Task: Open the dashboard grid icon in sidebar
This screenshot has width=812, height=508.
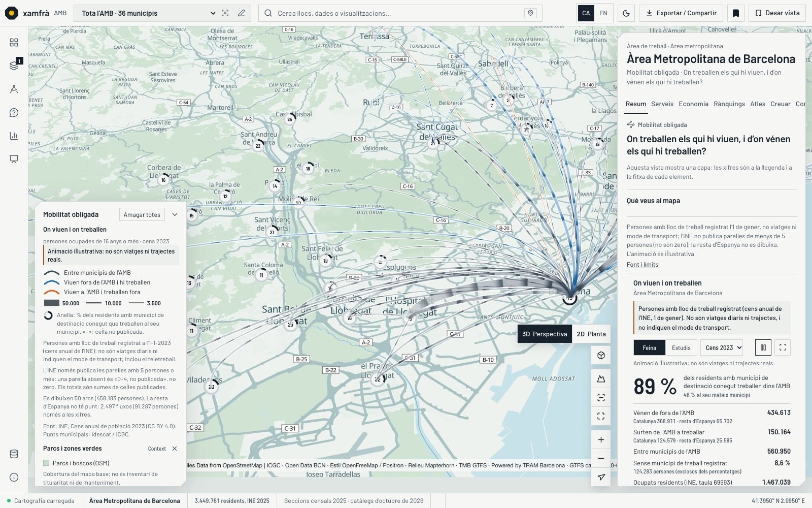Action: click(14, 42)
